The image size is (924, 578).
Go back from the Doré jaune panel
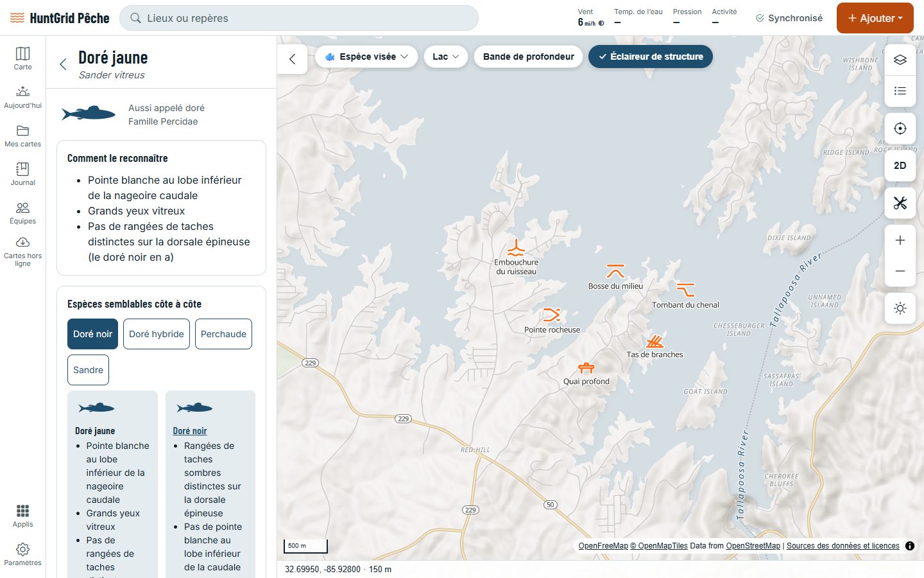click(x=63, y=64)
